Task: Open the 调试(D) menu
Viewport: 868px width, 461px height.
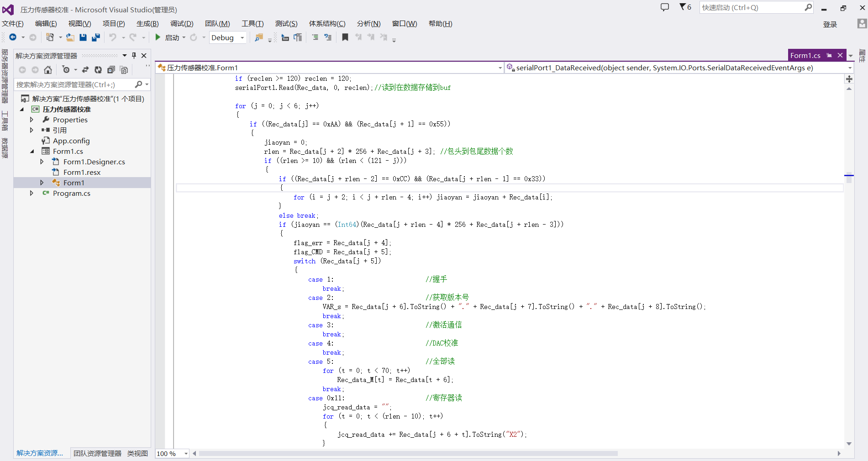Action: coord(182,24)
